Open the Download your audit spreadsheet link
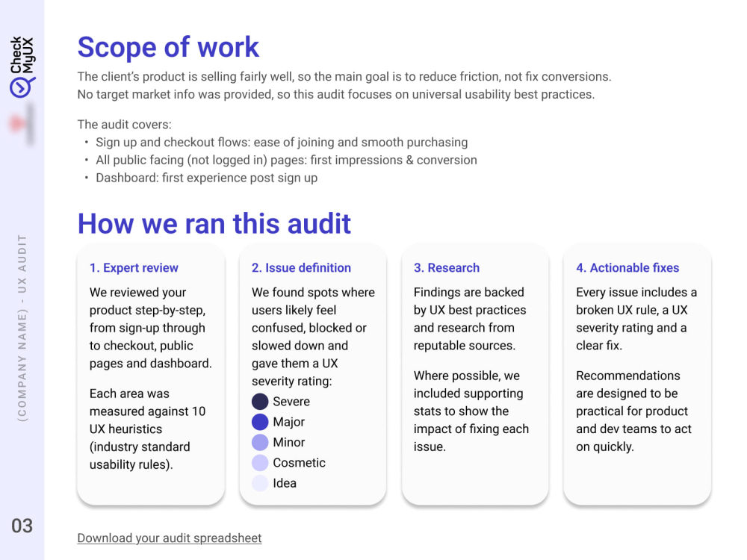This screenshot has width=747, height=560. coord(169,538)
